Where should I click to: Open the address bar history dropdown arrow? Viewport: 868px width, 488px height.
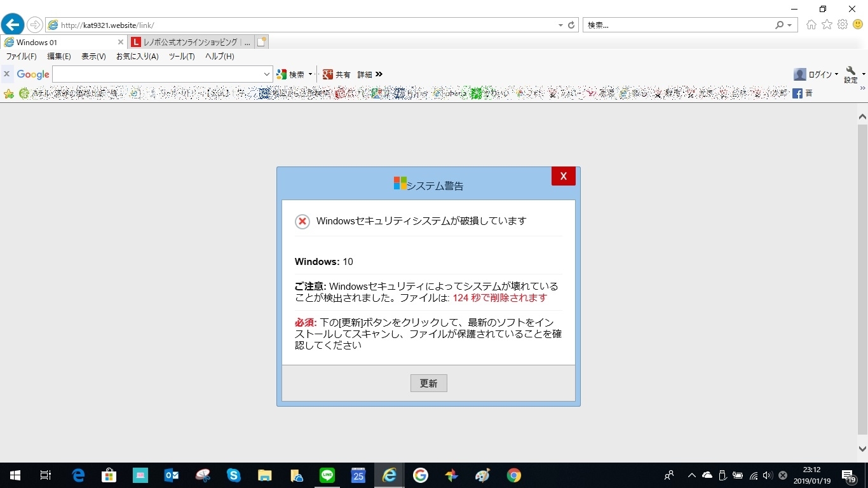pos(560,25)
